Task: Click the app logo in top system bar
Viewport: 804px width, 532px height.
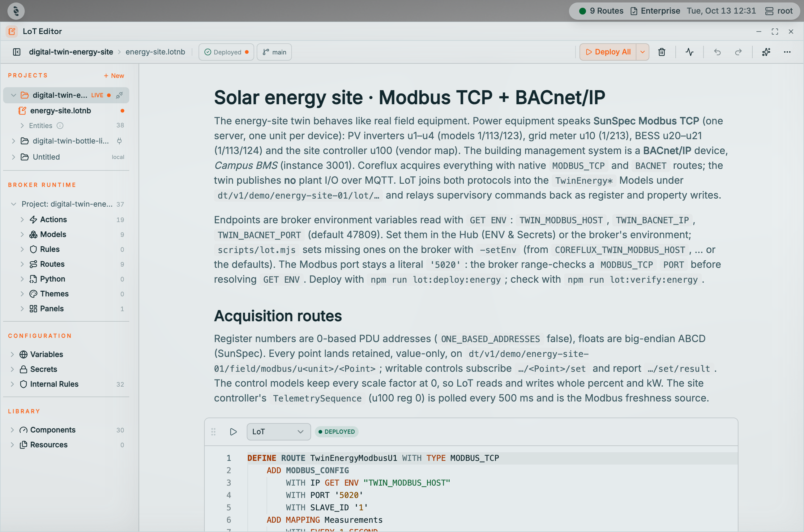Action: pos(16,11)
